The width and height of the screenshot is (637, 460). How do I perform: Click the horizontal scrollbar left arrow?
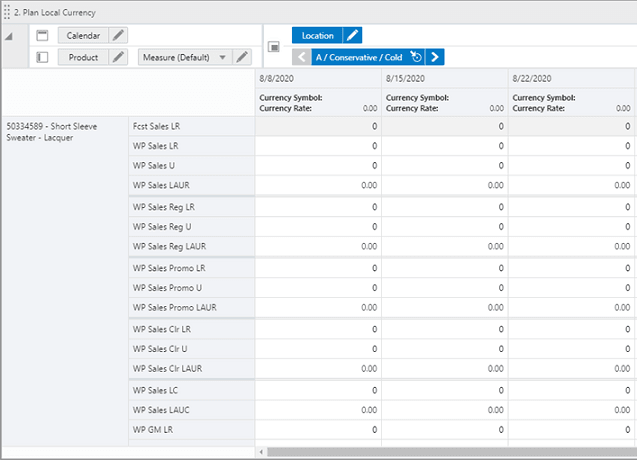tap(261, 452)
